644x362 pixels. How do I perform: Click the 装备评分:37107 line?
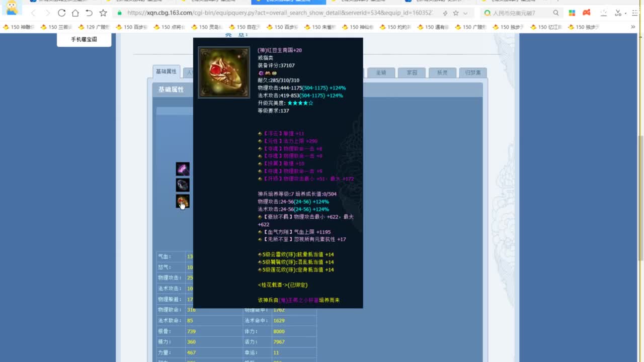click(x=276, y=65)
